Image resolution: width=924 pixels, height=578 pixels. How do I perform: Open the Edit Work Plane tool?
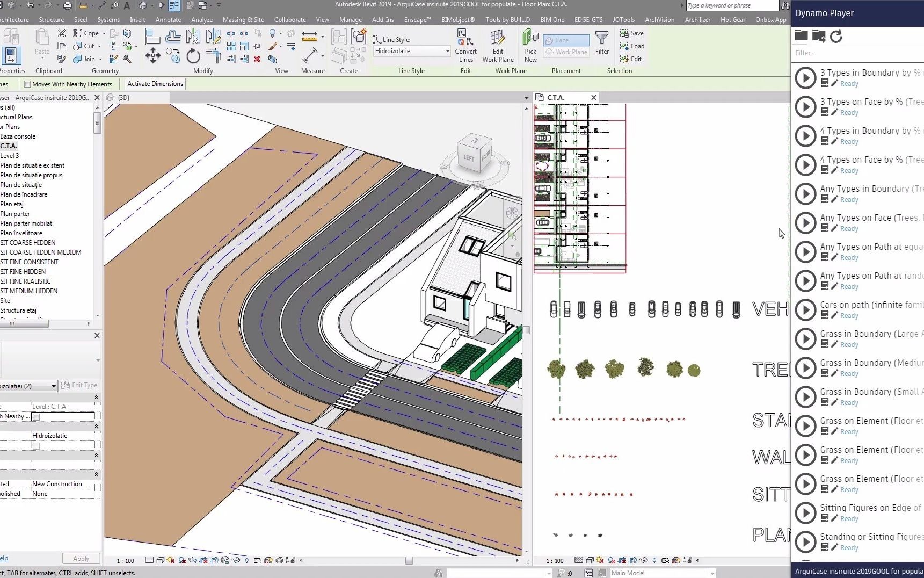click(x=498, y=46)
